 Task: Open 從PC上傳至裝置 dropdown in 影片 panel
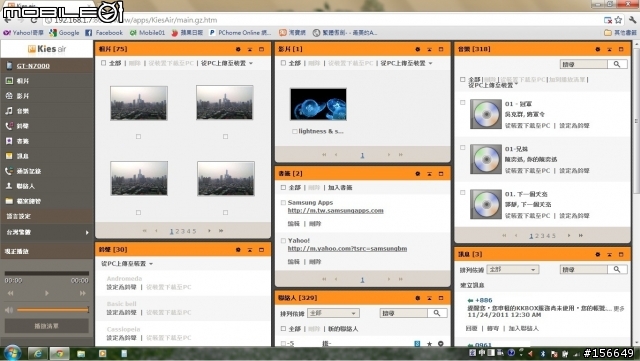coord(407,63)
